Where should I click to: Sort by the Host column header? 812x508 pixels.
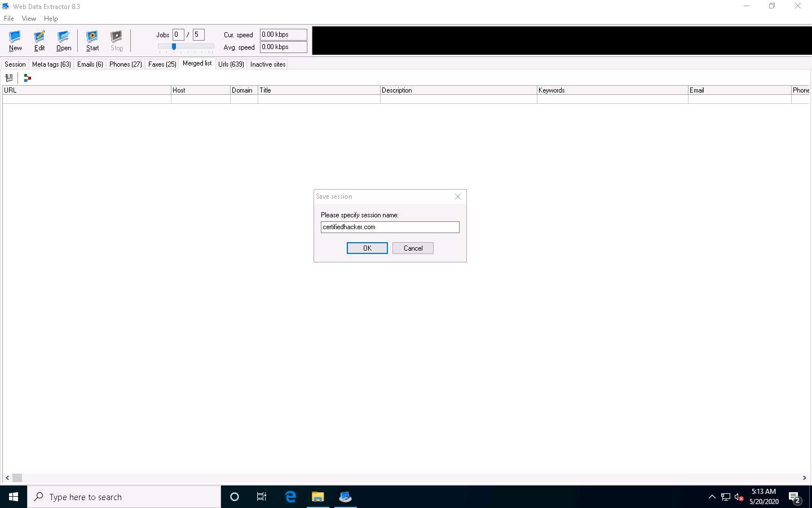[201, 90]
